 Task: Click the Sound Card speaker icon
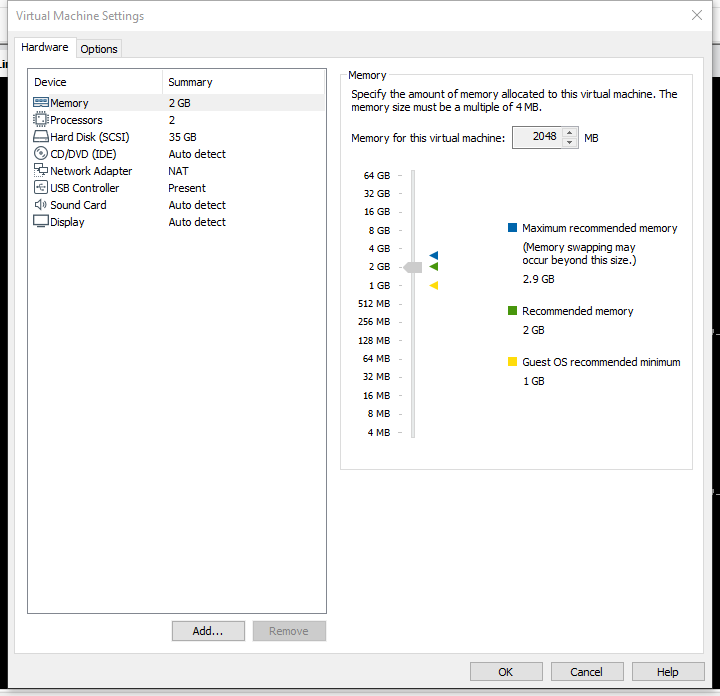point(41,205)
